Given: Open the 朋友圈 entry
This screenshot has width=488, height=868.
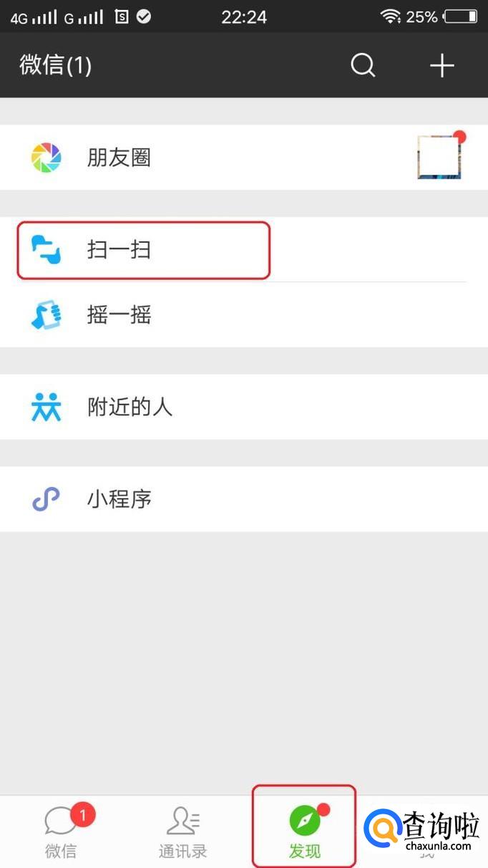Looking at the screenshot, I should click(244, 158).
